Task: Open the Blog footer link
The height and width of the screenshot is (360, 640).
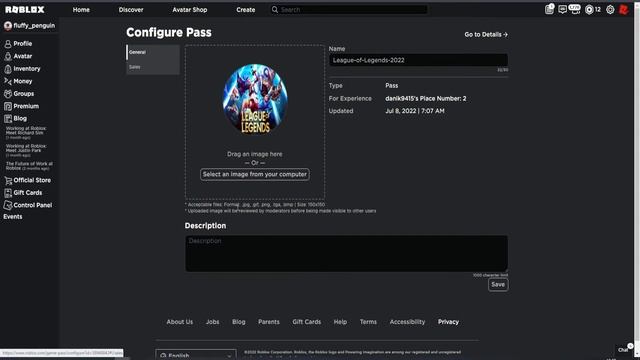Action: pos(239,322)
